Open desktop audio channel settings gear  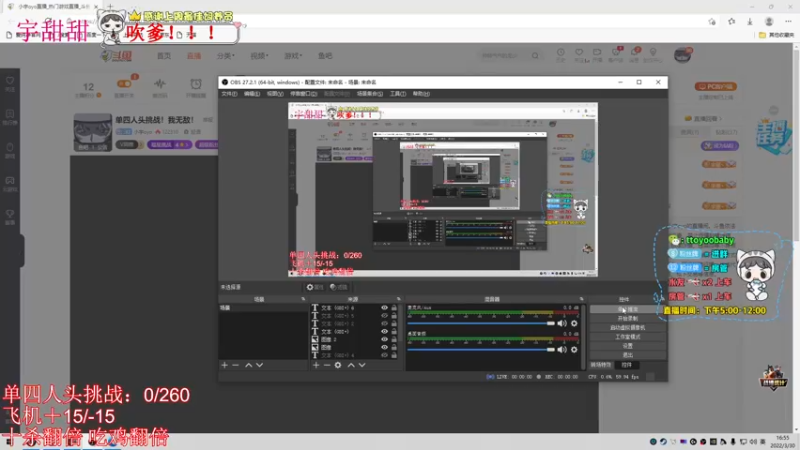(x=574, y=349)
